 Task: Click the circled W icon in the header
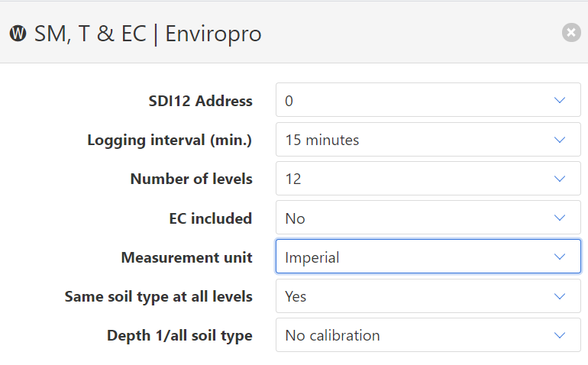18,34
